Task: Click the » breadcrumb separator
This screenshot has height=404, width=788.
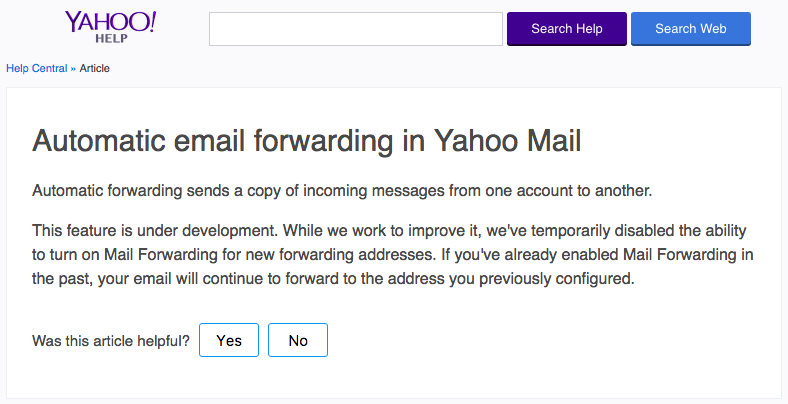Action: [x=73, y=68]
